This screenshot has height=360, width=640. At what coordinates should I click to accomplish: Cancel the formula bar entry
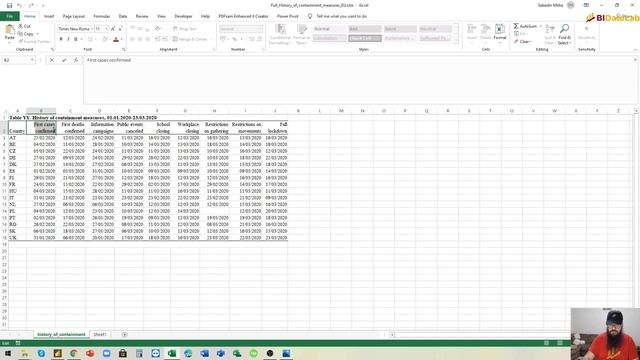[52, 60]
